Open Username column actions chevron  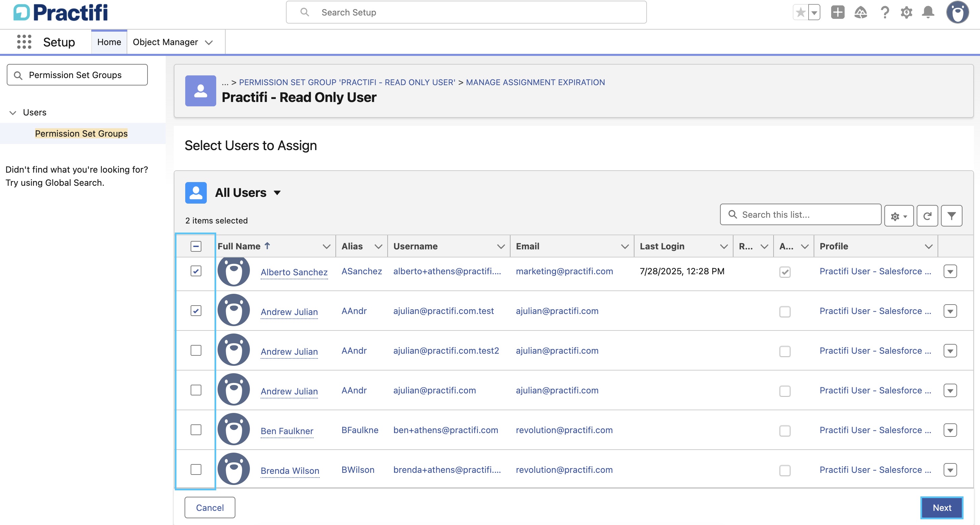pos(501,246)
